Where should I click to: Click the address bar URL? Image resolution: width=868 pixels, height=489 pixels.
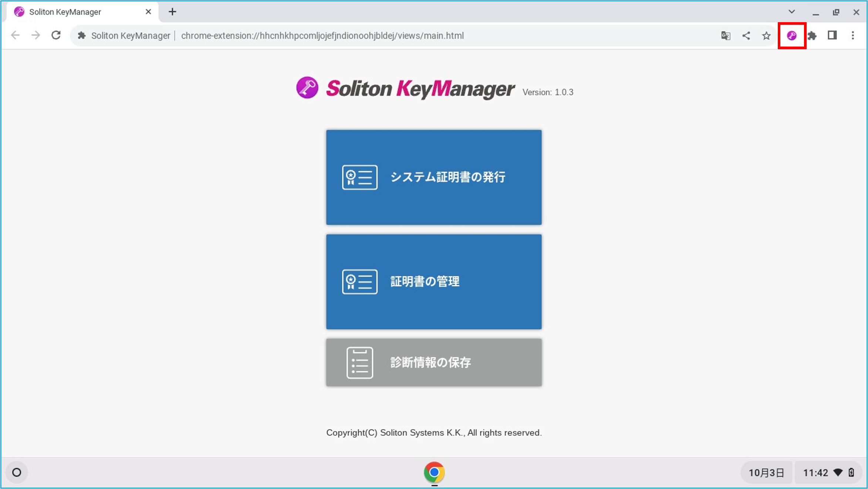pyautogui.click(x=322, y=36)
